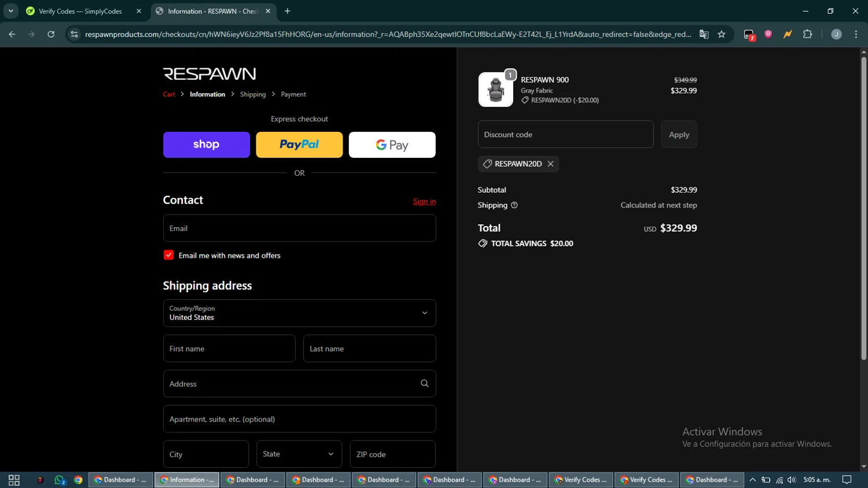Click Apartment, suite, etc. field
The image size is (868, 488).
pyautogui.click(x=299, y=419)
